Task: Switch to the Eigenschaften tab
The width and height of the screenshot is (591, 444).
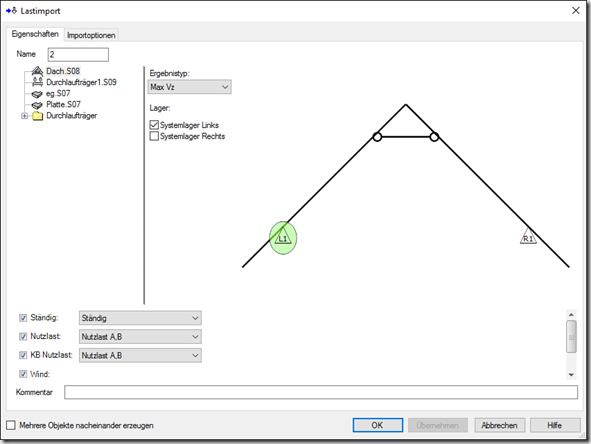Action: (35, 34)
